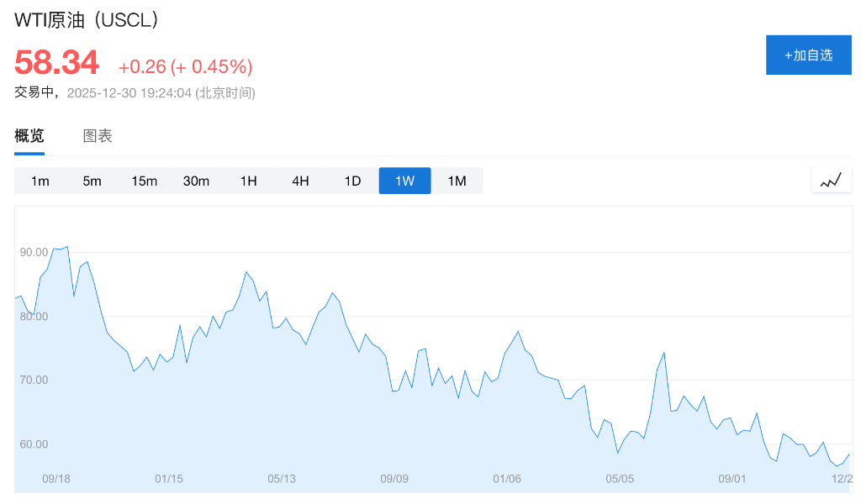
Task: Open the 概览 overview tab
Action: 28,135
